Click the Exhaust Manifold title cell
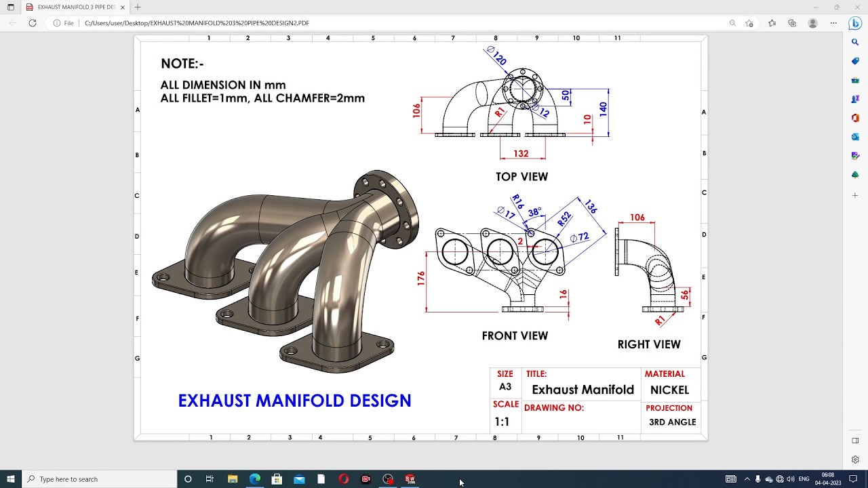868x488 pixels. coord(583,390)
